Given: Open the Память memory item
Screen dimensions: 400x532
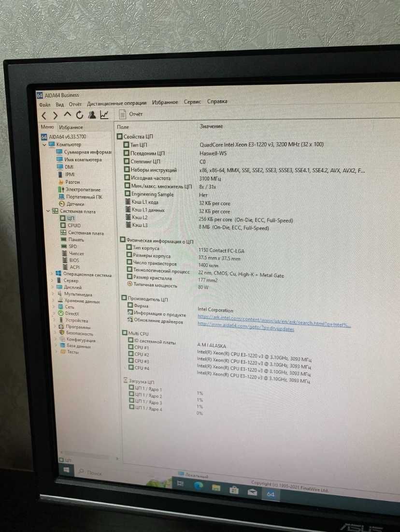Looking at the screenshot, I should 72,239.
